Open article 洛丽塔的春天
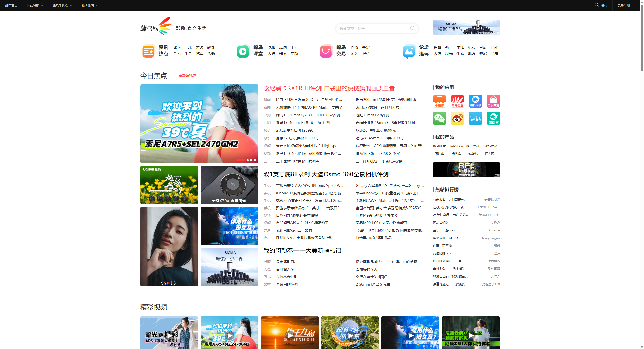 (x=367, y=269)
